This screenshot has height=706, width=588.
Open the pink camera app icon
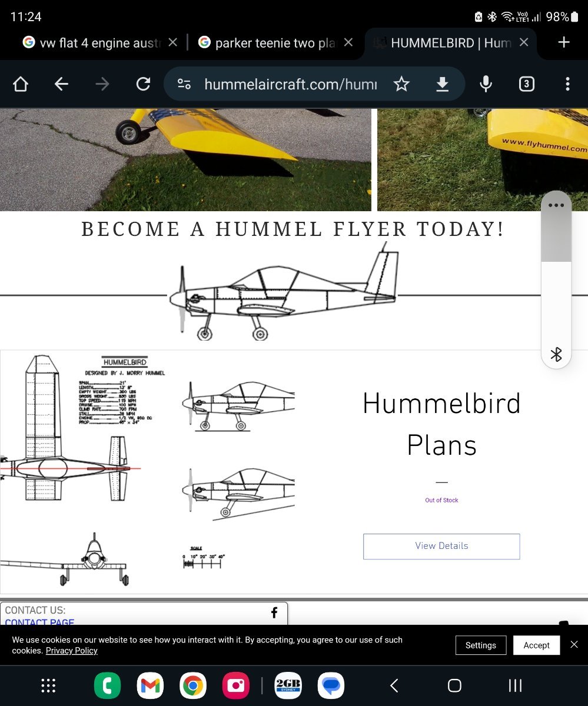pyautogui.click(x=236, y=685)
